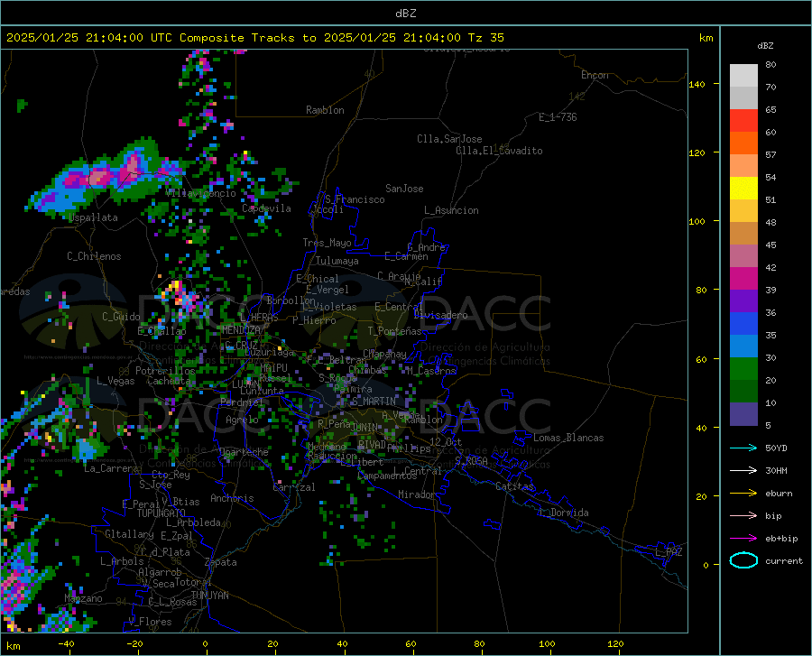Click the L_Dormida label
The image size is (812, 656).
[x=563, y=513]
